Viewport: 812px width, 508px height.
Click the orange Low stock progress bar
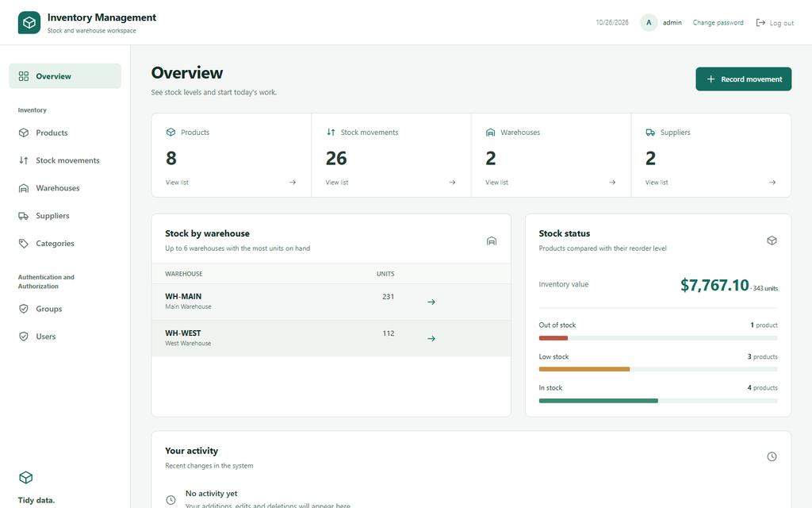[x=584, y=369]
